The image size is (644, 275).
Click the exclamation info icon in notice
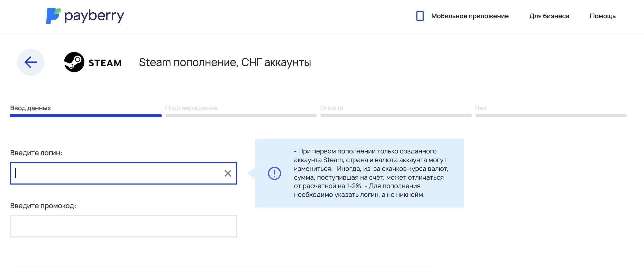point(275,173)
